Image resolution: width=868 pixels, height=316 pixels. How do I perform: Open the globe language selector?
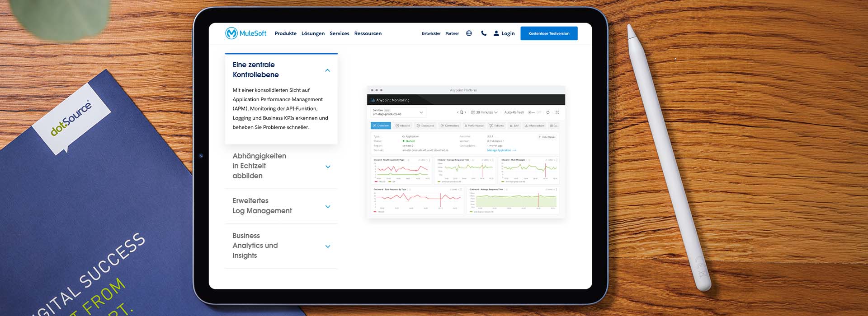pyautogui.click(x=469, y=33)
